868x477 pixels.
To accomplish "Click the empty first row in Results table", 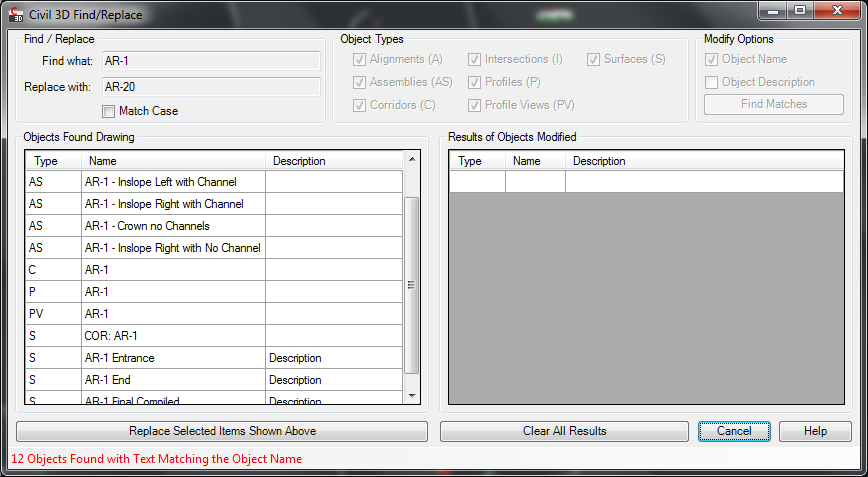I will coord(647,182).
